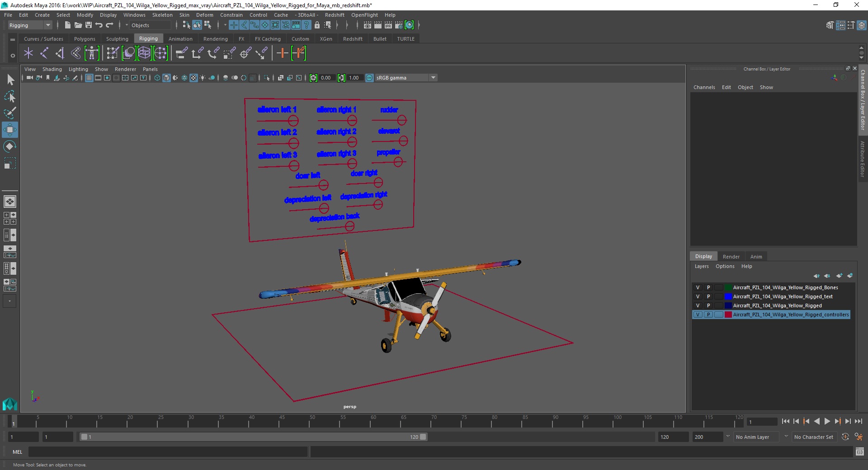This screenshot has height=470, width=868.
Task: Toggle the auto keyframe button
Action: 845,437
